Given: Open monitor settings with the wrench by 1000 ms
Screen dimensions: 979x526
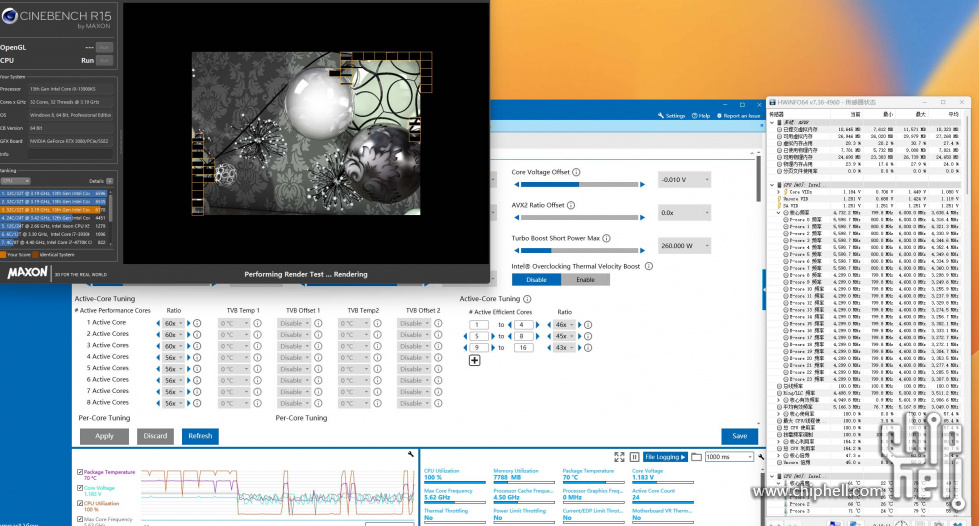Looking at the screenshot, I should pyautogui.click(x=761, y=457).
